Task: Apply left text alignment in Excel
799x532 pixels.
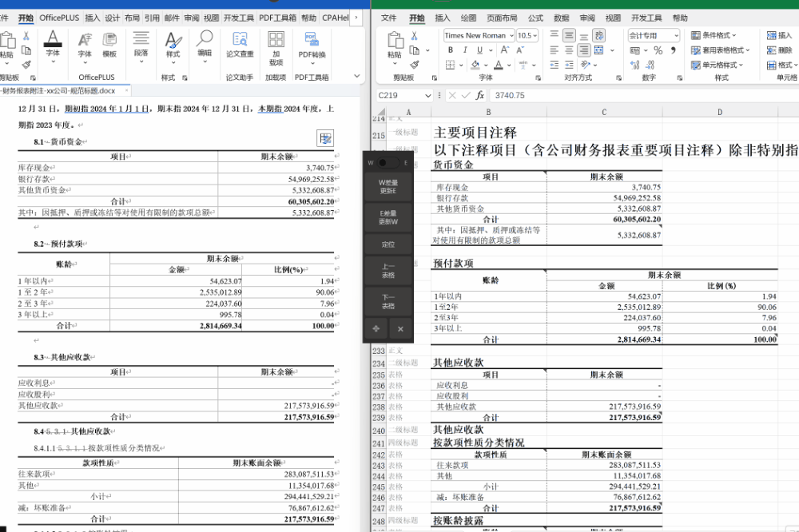Action: [555, 50]
